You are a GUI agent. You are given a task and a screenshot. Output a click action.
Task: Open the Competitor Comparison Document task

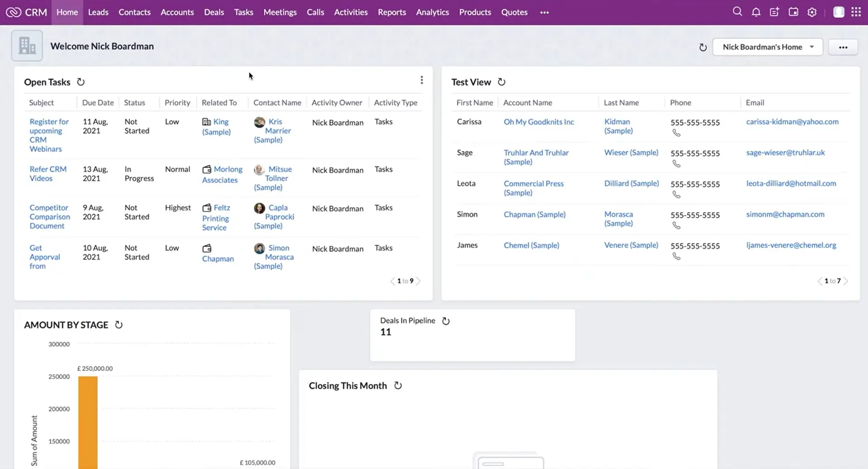tap(49, 217)
